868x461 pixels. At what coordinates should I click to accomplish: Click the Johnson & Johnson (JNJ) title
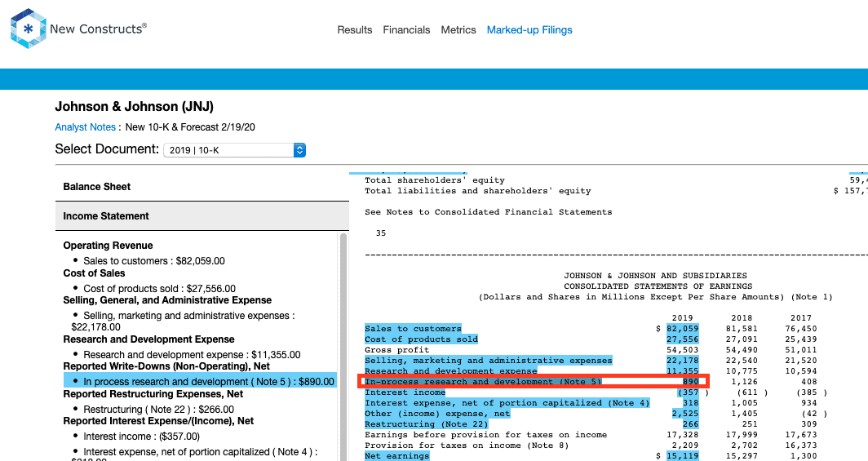click(134, 106)
